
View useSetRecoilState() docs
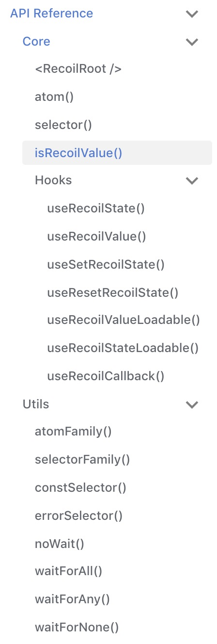(106, 265)
